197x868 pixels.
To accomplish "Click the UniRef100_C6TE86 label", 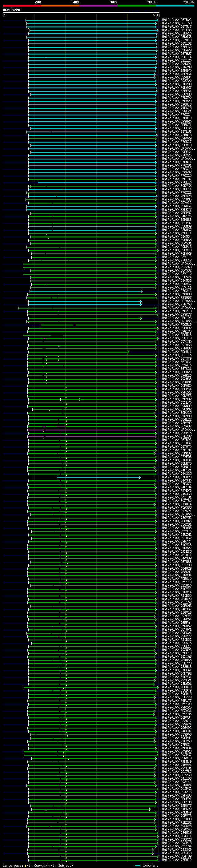I will 177,30.
